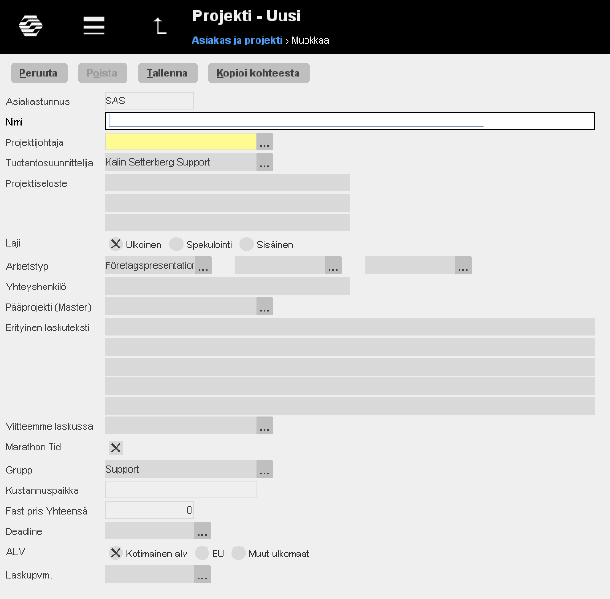Image resolution: width=610 pixels, height=599 pixels.
Task: Click the yellow Projektijohtaja field
Action: click(181, 142)
